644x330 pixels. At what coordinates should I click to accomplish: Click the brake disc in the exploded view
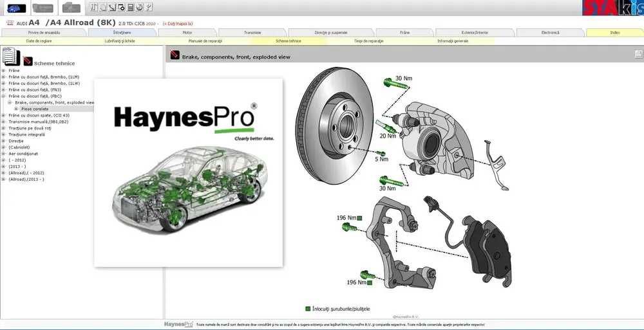click(334, 125)
